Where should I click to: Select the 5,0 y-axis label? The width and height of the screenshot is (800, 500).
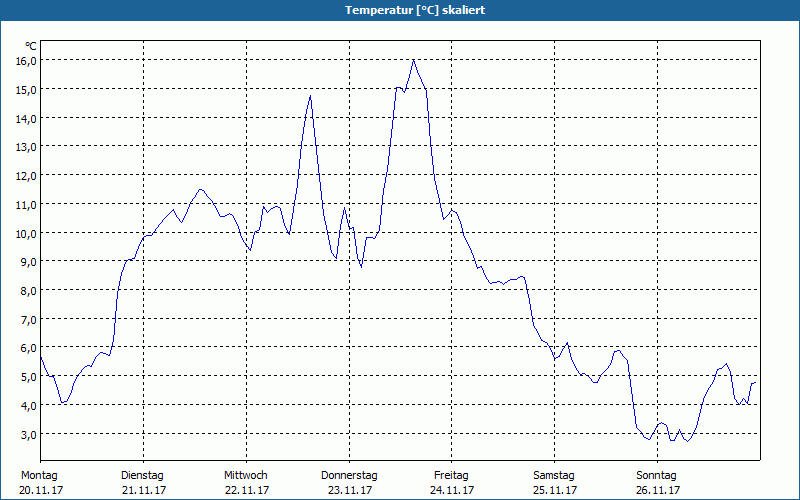[x=28, y=377]
